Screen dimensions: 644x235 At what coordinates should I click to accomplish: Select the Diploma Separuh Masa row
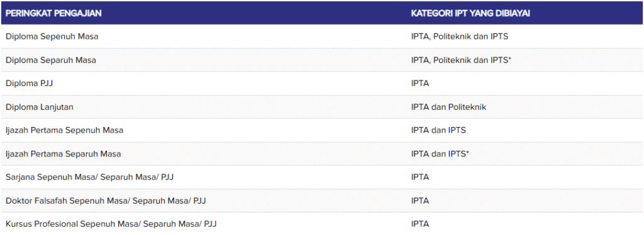[x=322, y=60]
